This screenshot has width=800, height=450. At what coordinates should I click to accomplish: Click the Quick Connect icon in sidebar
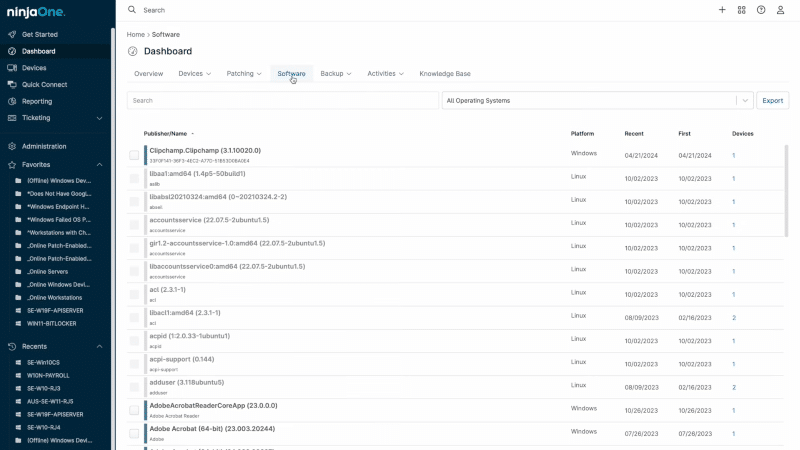(x=12, y=85)
